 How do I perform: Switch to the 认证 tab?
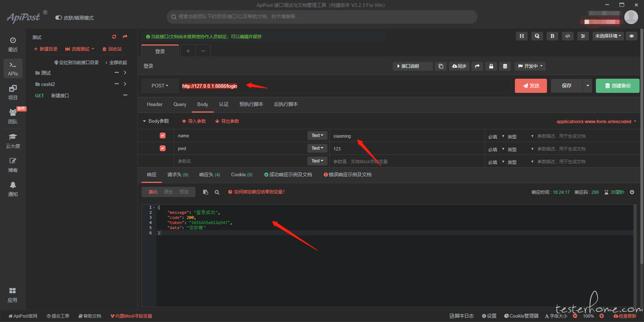point(224,104)
